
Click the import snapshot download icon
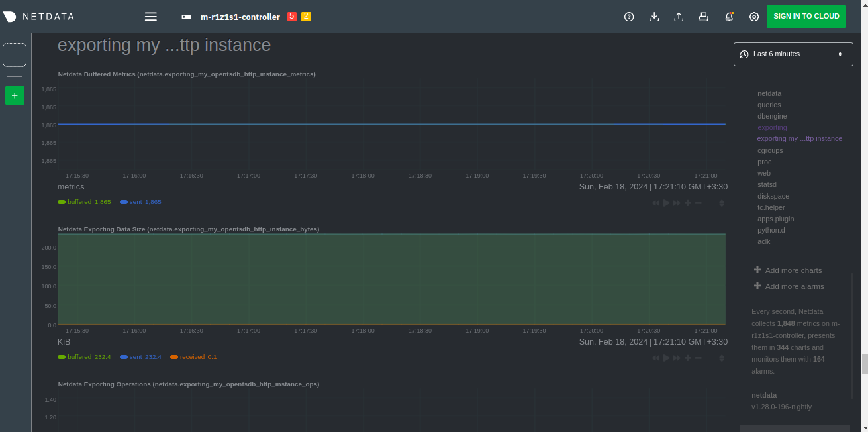point(654,17)
